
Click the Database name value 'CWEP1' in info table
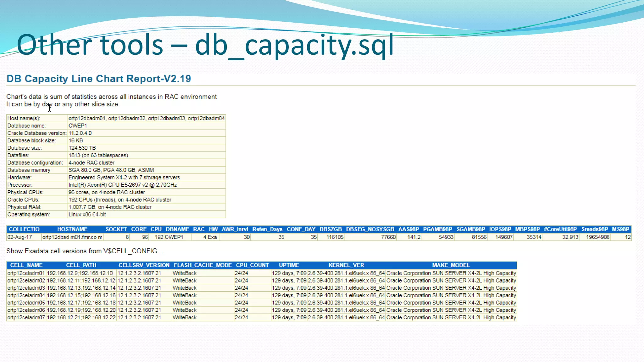click(x=78, y=126)
